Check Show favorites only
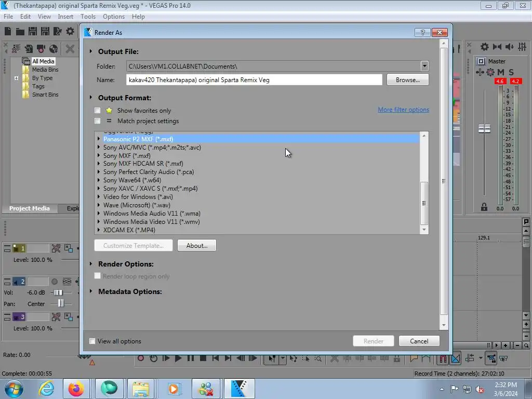Screen dimensions: 532x399 [x=98, y=111]
